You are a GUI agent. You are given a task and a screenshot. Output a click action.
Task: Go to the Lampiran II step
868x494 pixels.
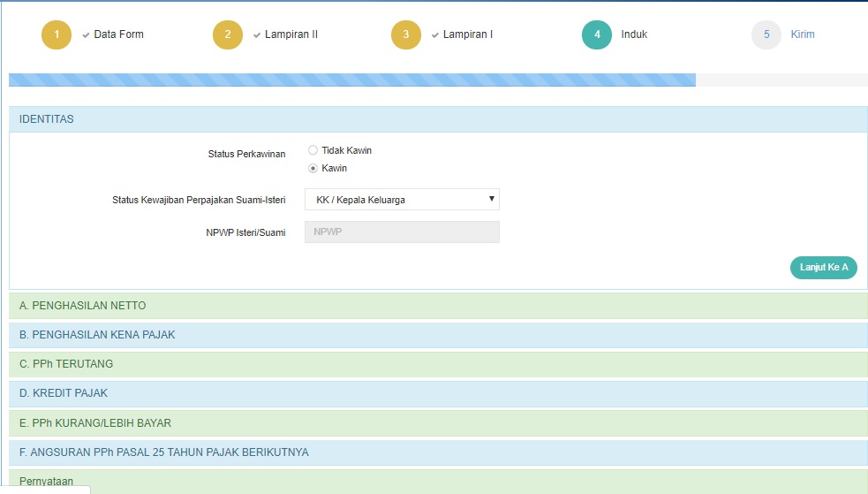(x=291, y=34)
